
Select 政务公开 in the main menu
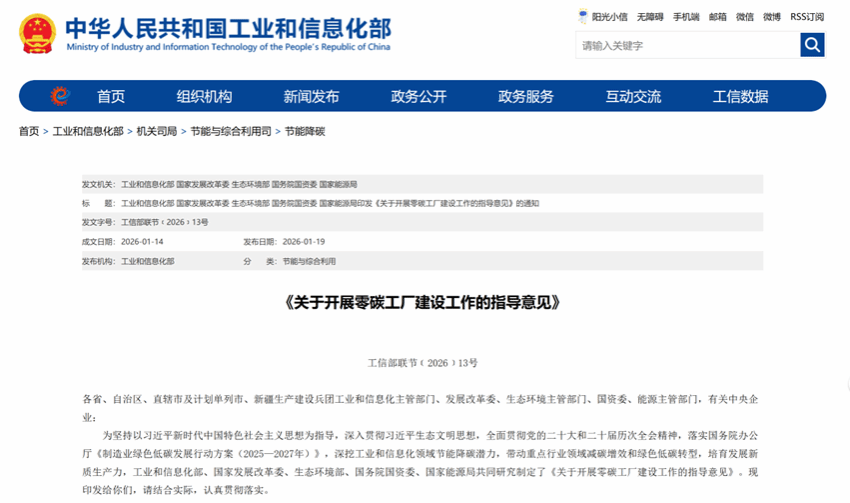tap(418, 96)
